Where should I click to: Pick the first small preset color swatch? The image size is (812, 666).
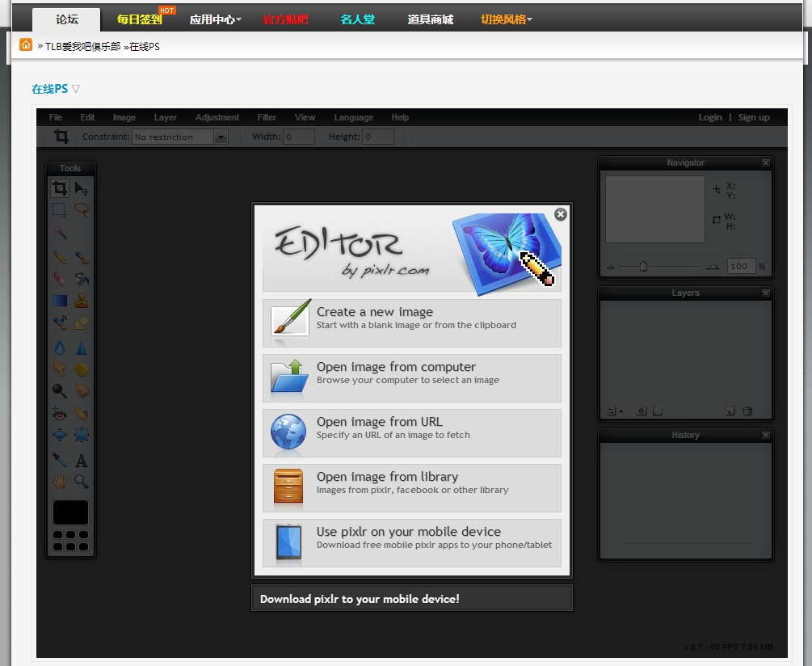click(57, 534)
